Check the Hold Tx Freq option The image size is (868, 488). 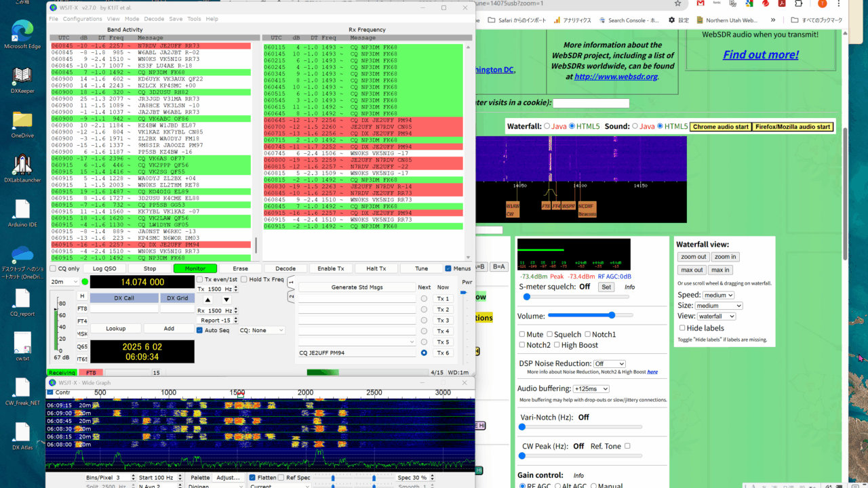(x=245, y=279)
